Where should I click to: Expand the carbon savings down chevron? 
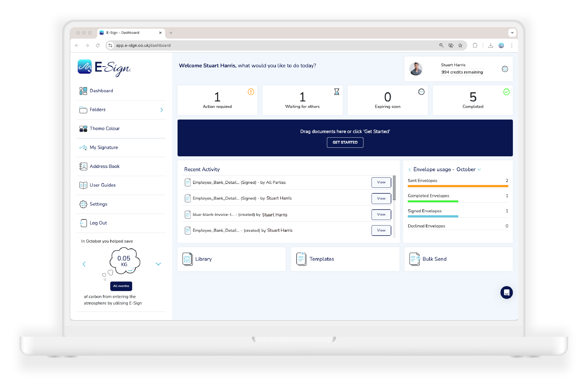click(158, 264)
